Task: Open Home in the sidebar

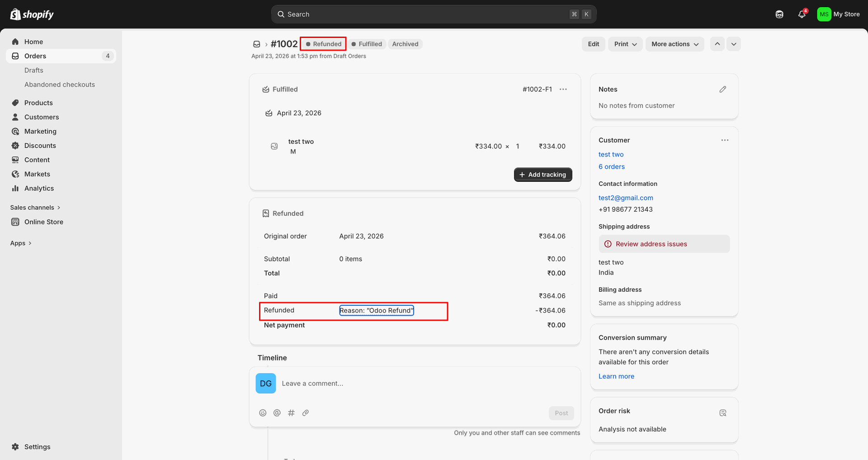Action: pos(61,42)
